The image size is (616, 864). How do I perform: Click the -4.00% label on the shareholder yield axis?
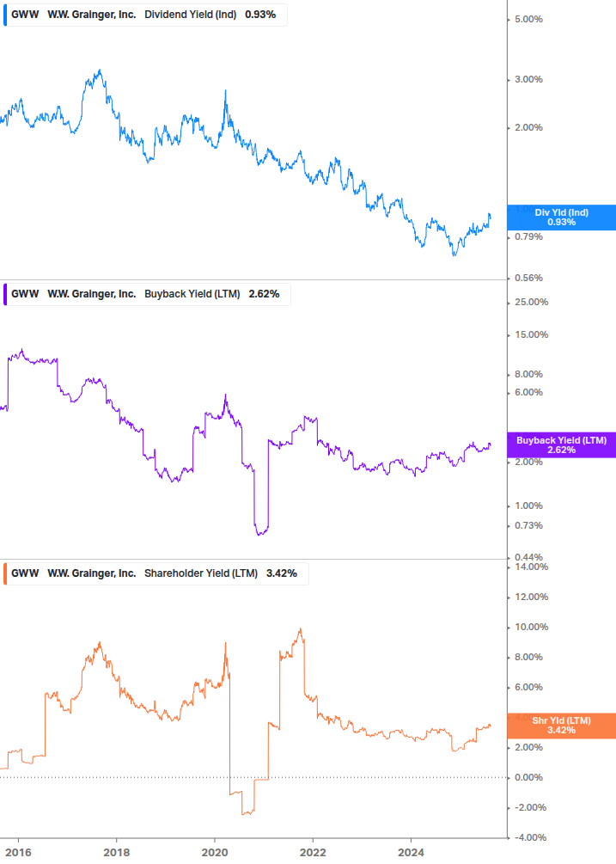point(530,837)
